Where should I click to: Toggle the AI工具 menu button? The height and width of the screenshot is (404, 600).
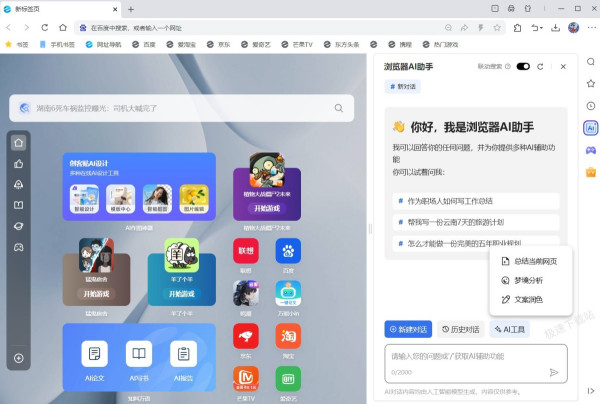(509, 329)
